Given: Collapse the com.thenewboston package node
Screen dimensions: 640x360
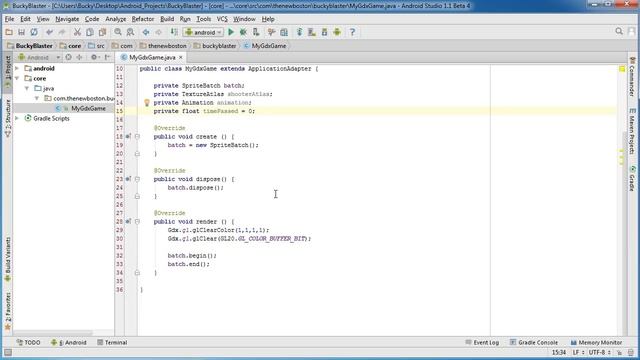Looking at the screenshot, I should (37, 98).
